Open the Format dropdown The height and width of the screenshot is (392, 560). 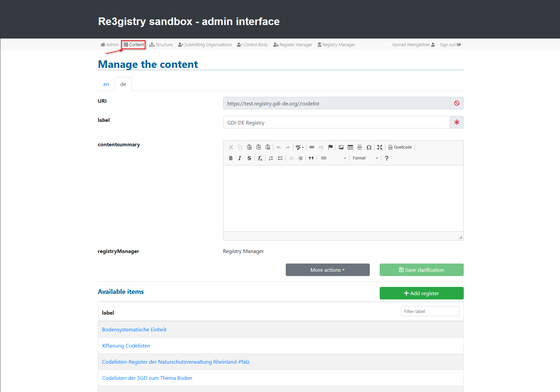click(x=365, y=158)
